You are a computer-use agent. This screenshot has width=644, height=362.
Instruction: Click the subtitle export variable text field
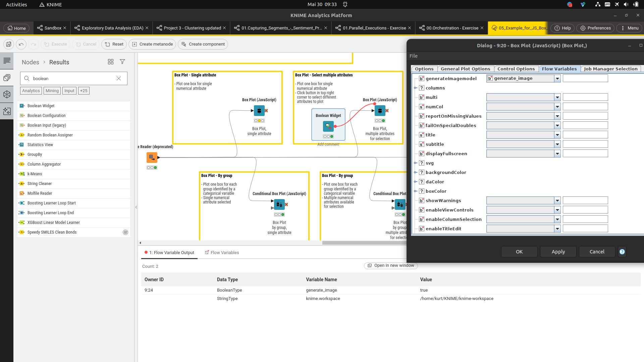(x=585, y=144)
